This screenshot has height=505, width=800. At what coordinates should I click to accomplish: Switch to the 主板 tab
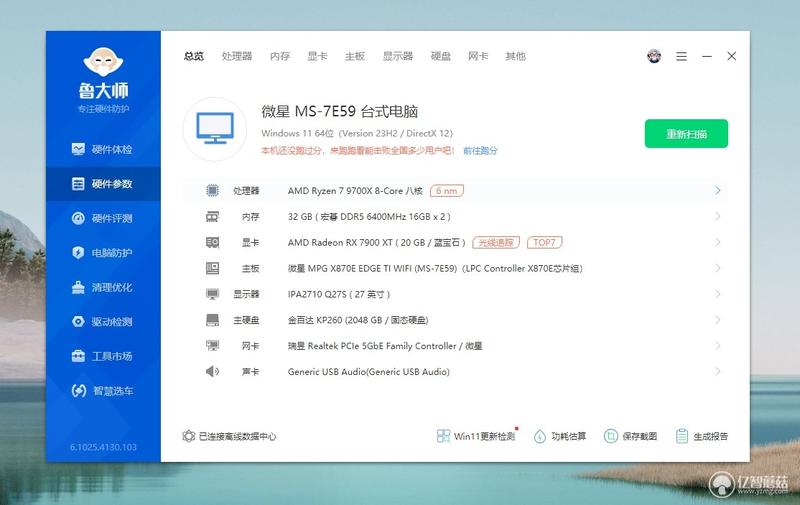355,56
